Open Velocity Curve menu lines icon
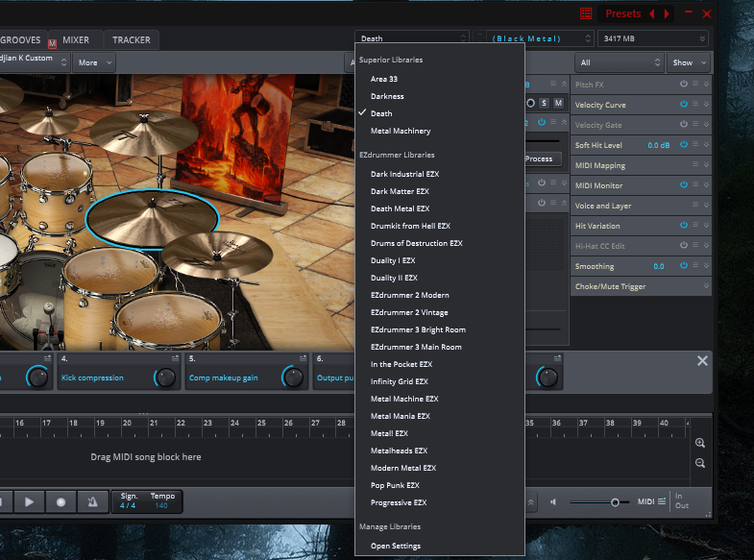 point(695,104)
